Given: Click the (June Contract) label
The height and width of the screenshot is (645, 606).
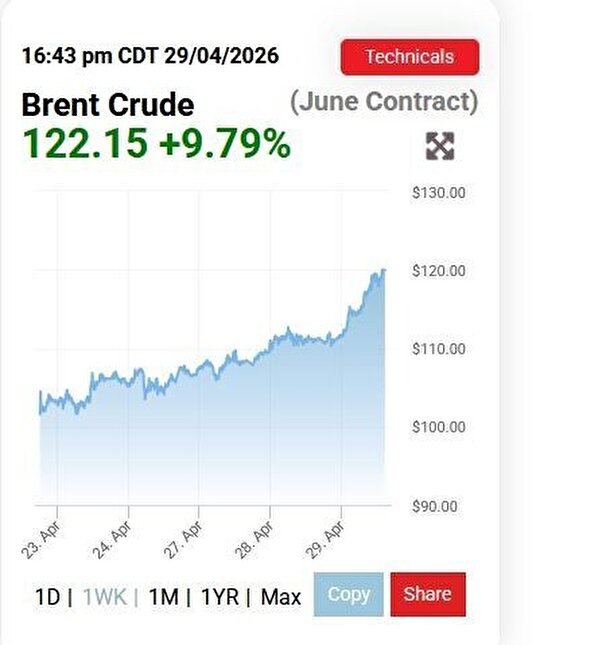Looking at the screenshot, I should pos(384,102).
